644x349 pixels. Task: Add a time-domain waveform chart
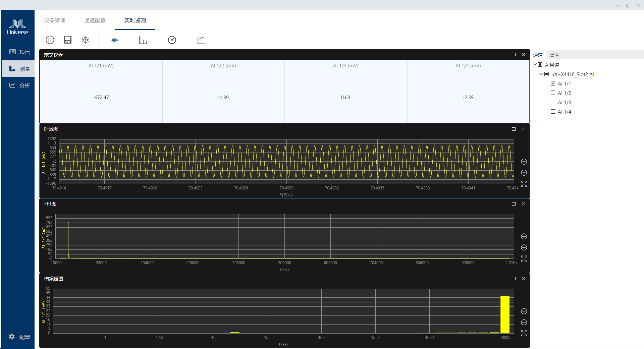pos(114,40)
